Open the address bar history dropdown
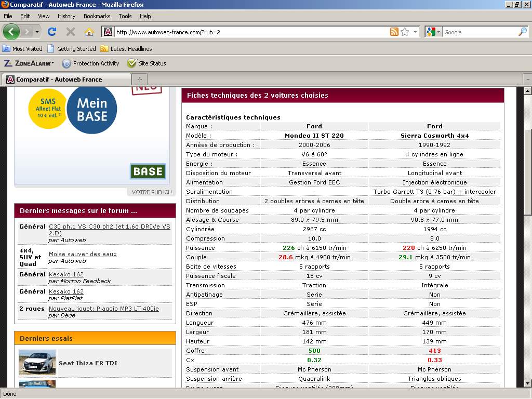Image resolution: width=532 pixels, height=399 pixels. [415, 32]
